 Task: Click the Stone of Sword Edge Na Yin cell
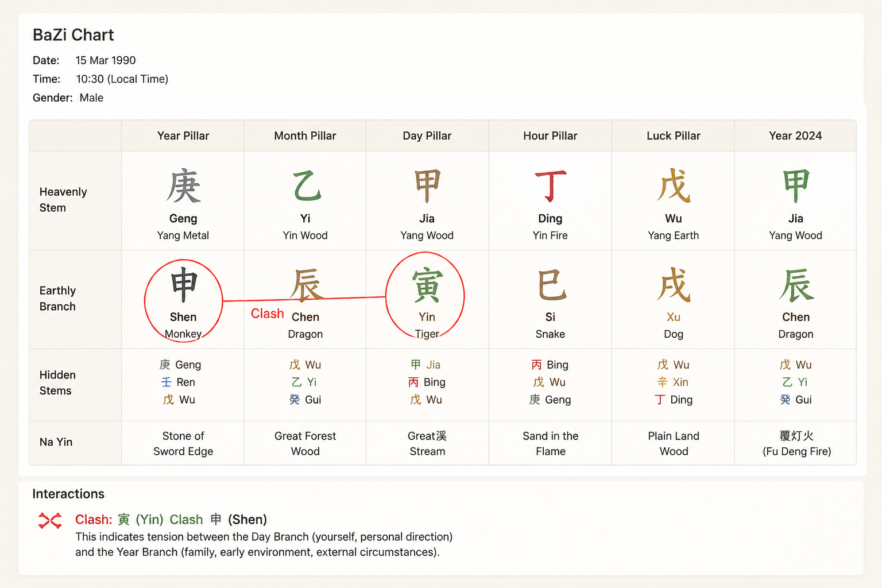tap(183, 443)
